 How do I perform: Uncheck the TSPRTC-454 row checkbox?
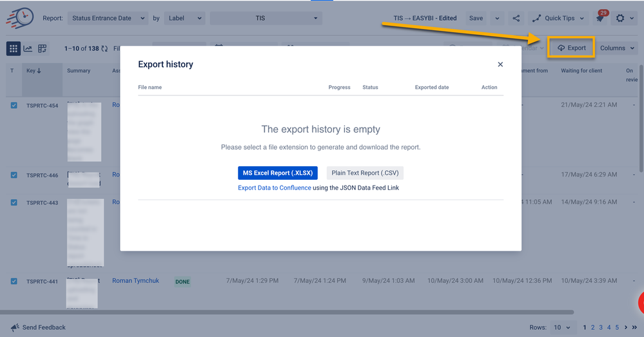[14, 105]
